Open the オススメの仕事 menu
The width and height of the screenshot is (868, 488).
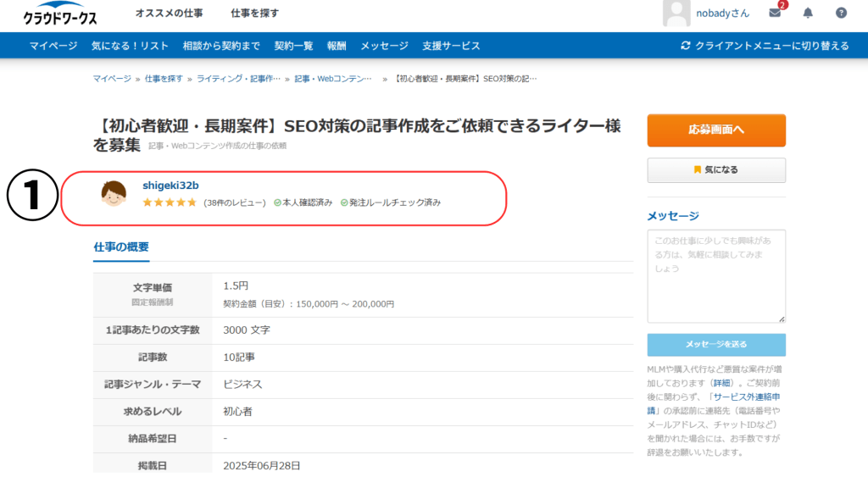pyautogui.click(x=169, y=14)
